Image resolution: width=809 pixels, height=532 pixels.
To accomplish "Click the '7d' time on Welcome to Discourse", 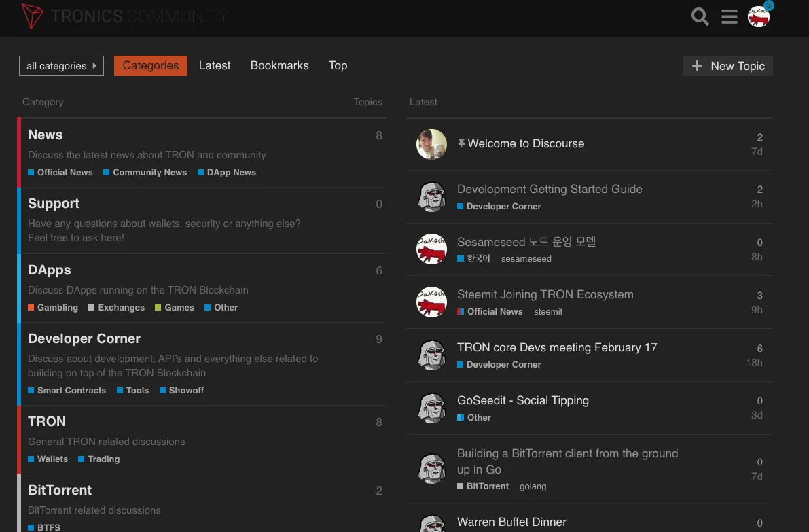I will pyautogui.click(x=757, y=152).
